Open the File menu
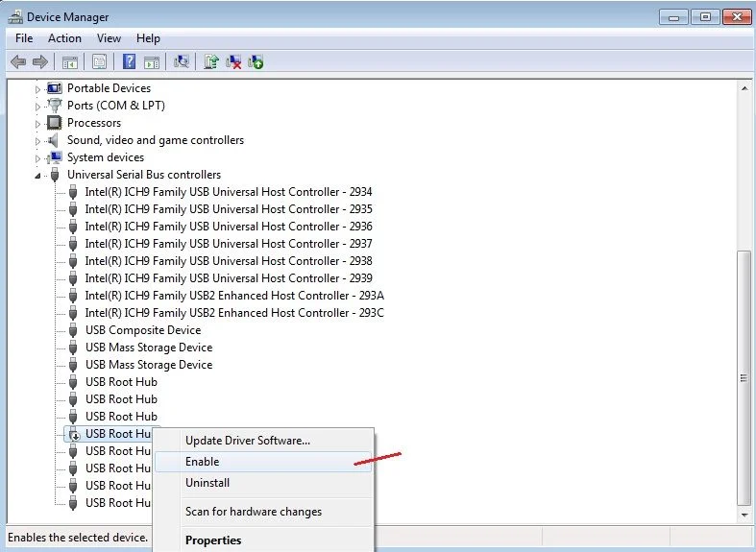This screenshot has width=756, height=552. pyautogui.click(x=24, y=38)
